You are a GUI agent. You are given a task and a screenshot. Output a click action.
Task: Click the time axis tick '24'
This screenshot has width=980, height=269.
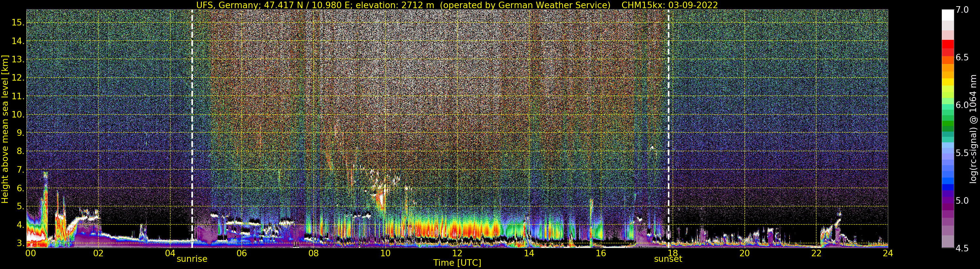[x=888, y=253]
